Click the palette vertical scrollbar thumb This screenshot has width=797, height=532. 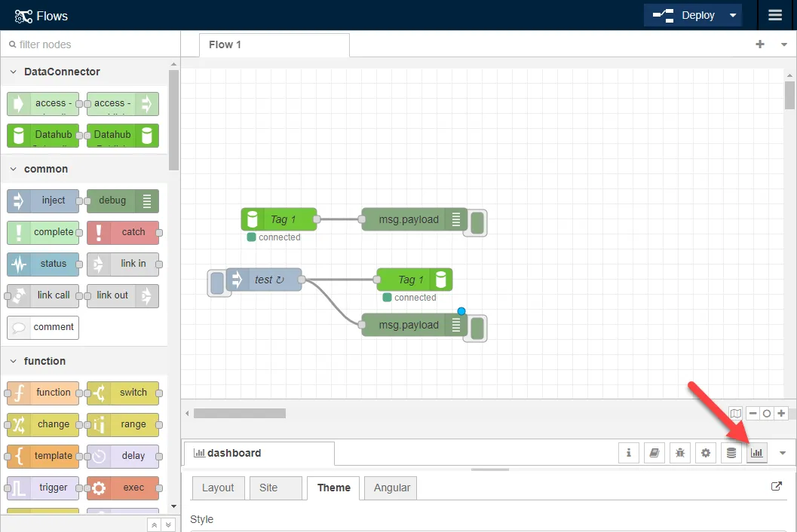click(173, 120)
